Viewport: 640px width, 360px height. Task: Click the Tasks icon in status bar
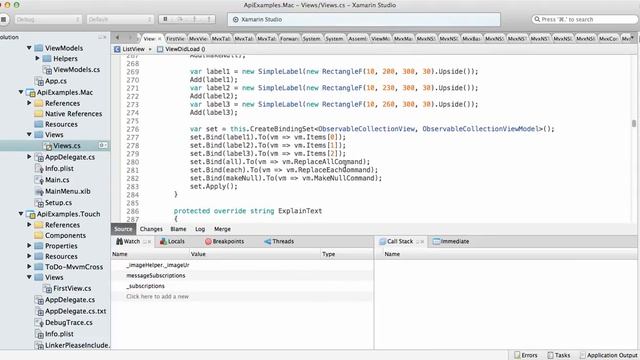(x=550, y=355)
